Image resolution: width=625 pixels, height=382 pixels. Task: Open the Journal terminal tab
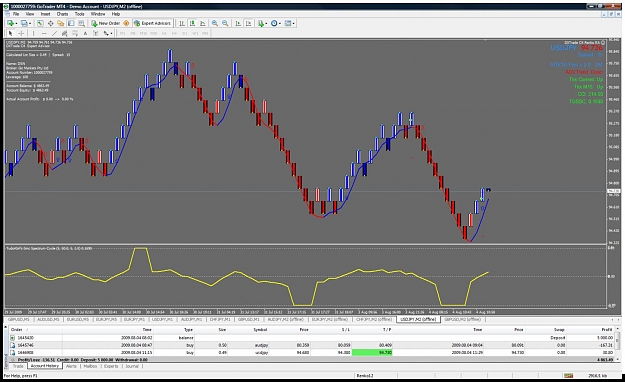click(132, 366)
